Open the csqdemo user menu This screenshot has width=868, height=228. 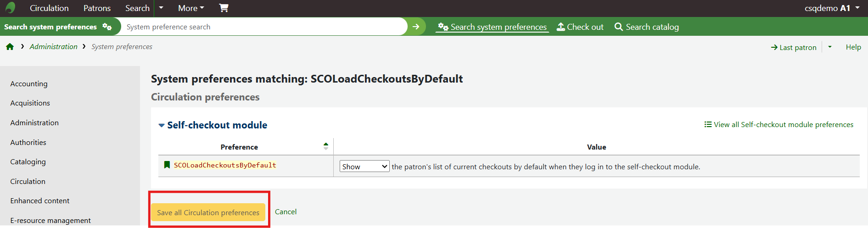click(832, 8)
